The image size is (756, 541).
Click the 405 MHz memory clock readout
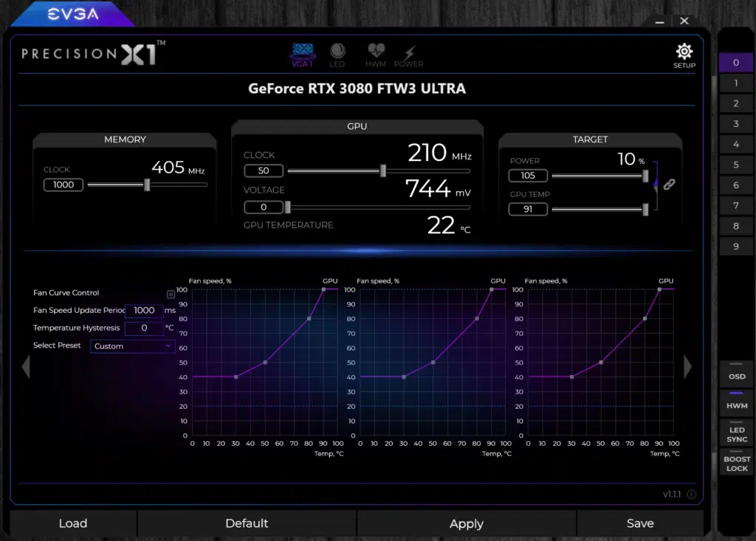click(x=178, y=168)
